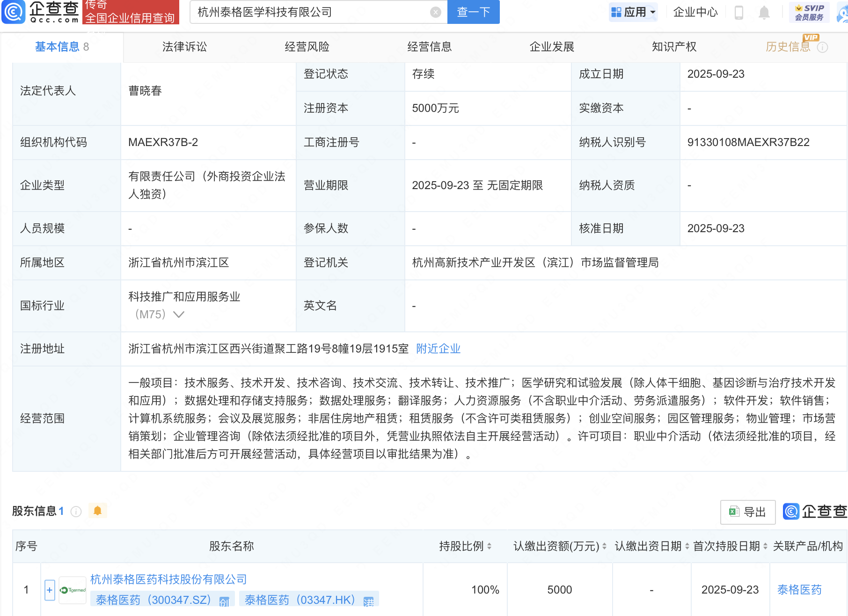Click the registered address text
This screenshot has height=616, width=848.
tap(269, 349)
